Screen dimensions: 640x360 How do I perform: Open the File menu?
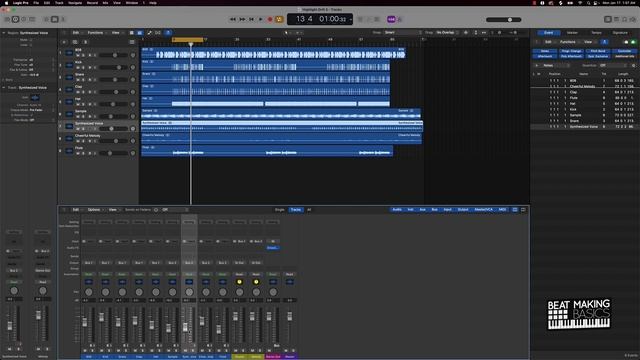[36, 3]
